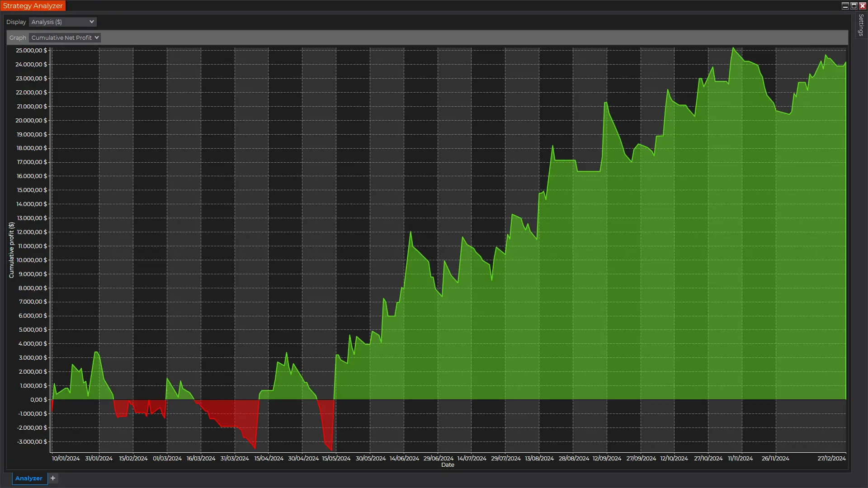Click the 10.000,00 $ axis label
Image resolution: width=868 pixels, height=488 pixels.
coord(32,260)
